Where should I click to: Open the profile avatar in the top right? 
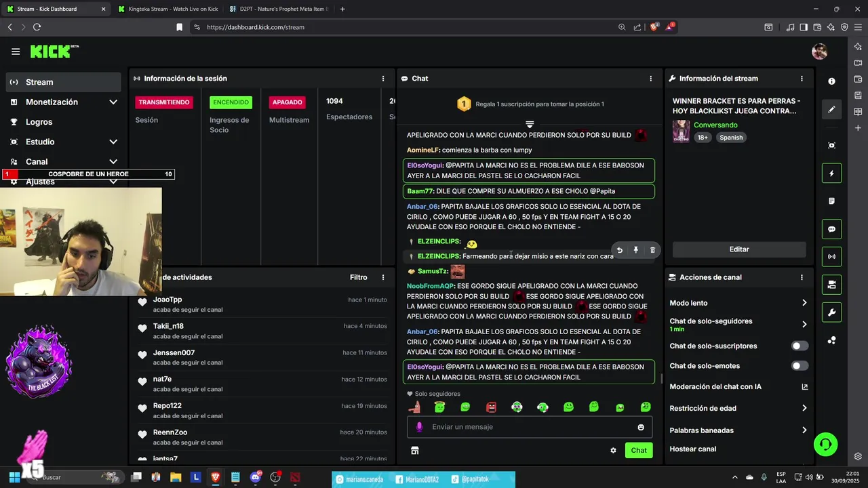tap(819, 52)
